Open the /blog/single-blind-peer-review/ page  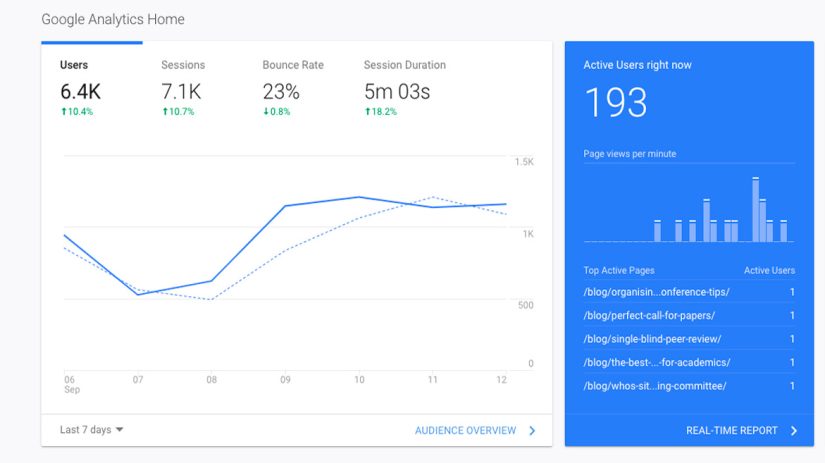pos(651,339)
